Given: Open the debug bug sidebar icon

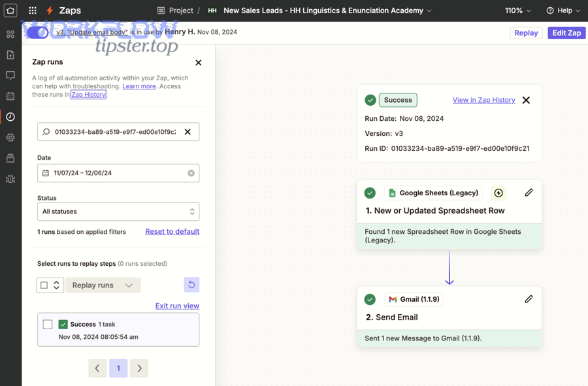Looking at the screenshot, I should point(10,179).
